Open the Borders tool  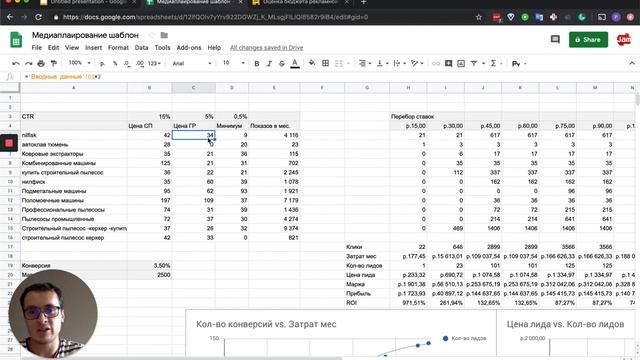[325, 63]
